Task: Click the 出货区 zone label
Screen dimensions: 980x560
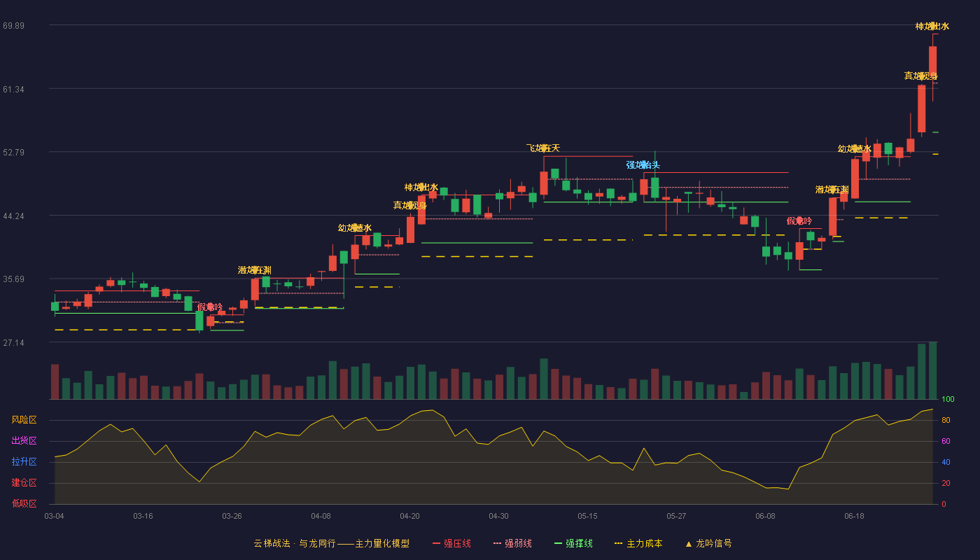Action: 24,441
